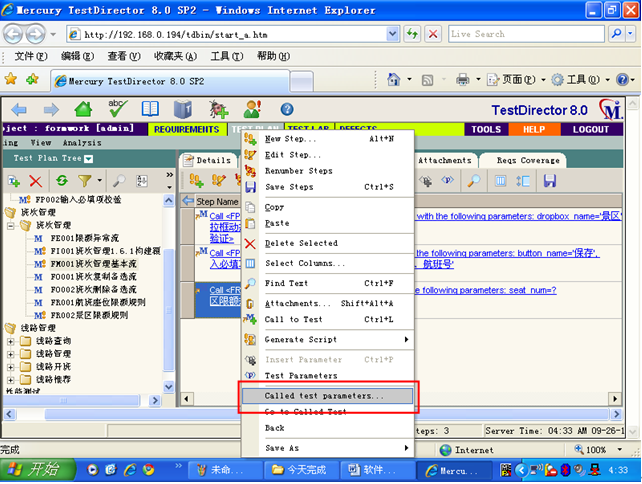The width and height of the screenshot is (642, 484).
Task: Click new test icon in tree toolbar
Action: (14, 181)
